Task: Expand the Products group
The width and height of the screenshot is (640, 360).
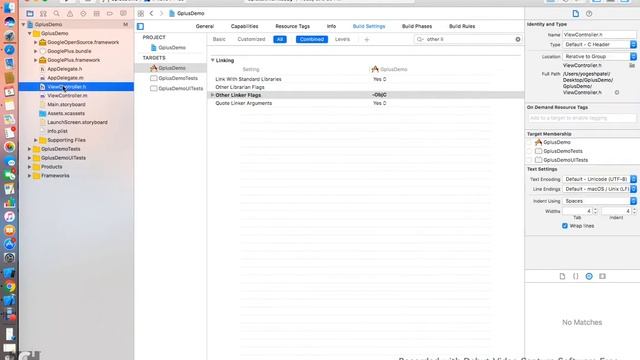Action: click(29, 167)
